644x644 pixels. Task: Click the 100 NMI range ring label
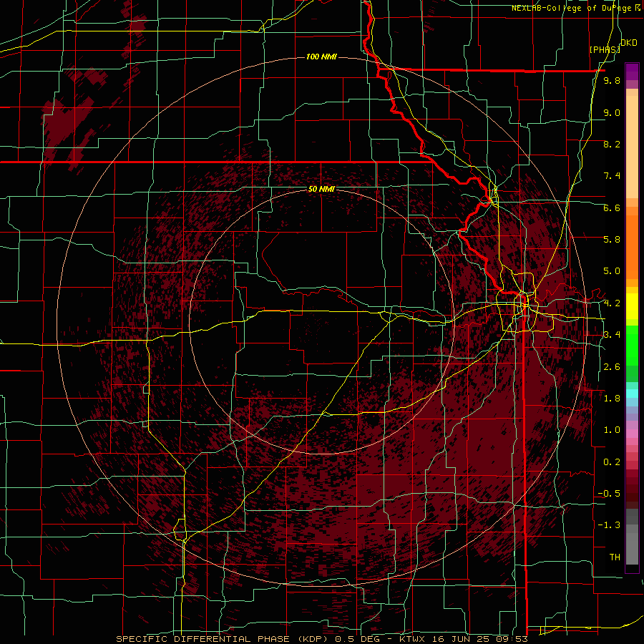click(x=321, y=57)
